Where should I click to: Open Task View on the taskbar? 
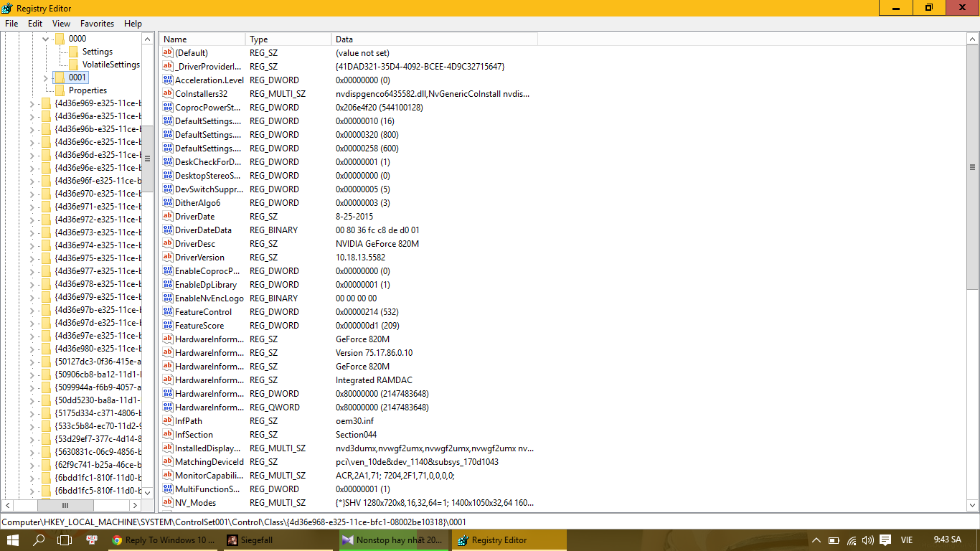click(65, 540)
